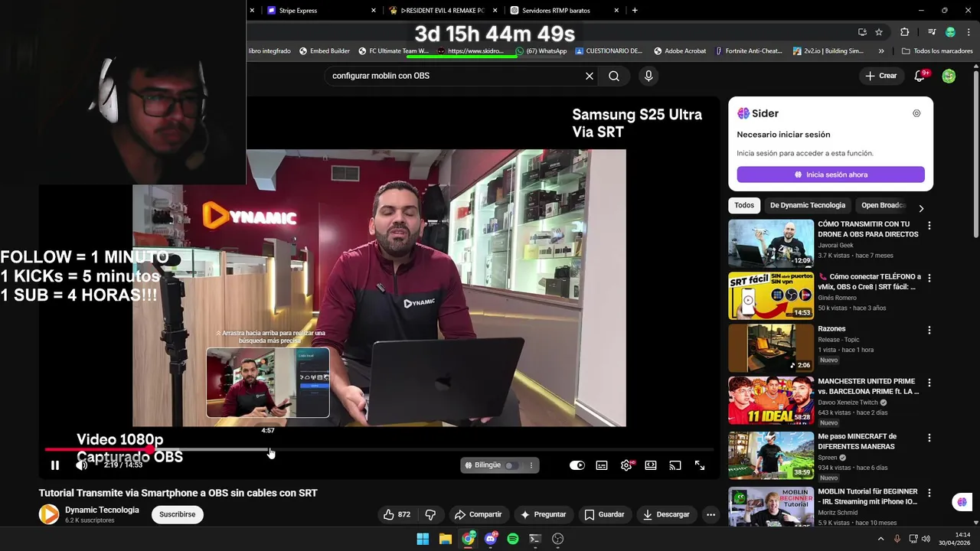Open the Adobe Acrobat bookmark
Screen dimensions: 980x551
coord(680,51)
